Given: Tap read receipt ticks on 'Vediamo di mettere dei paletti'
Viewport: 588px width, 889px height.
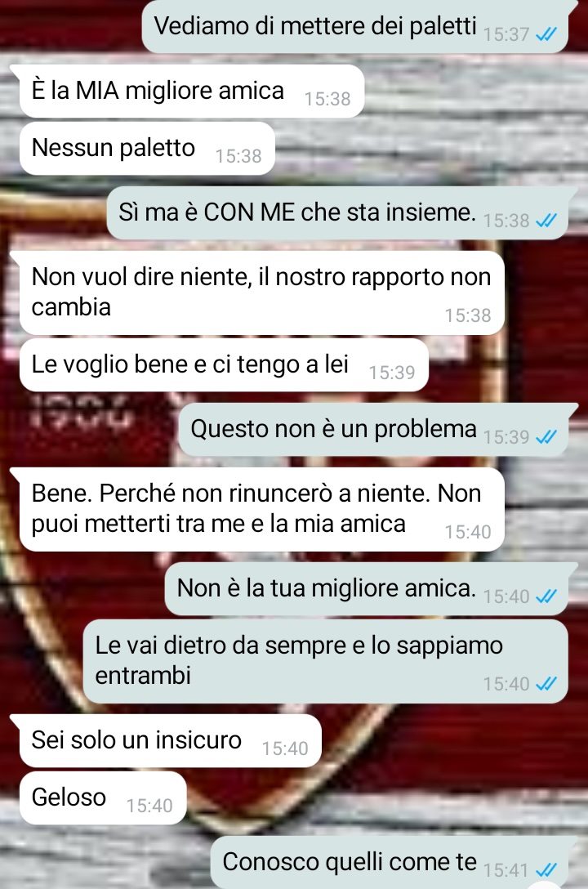Looking at the screenshot, I should pos(546,34).
